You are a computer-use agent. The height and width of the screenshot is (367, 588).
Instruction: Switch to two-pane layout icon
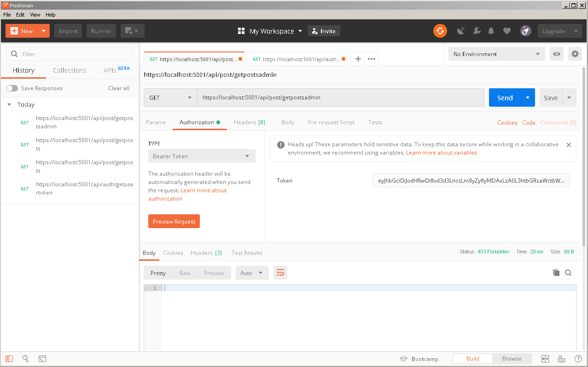pos(545,359)
